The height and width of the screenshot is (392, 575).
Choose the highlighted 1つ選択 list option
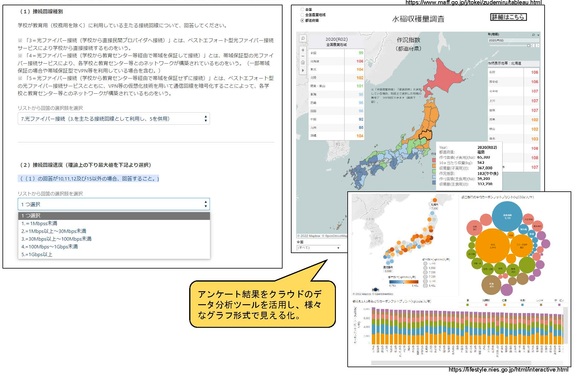click(114, 216)
